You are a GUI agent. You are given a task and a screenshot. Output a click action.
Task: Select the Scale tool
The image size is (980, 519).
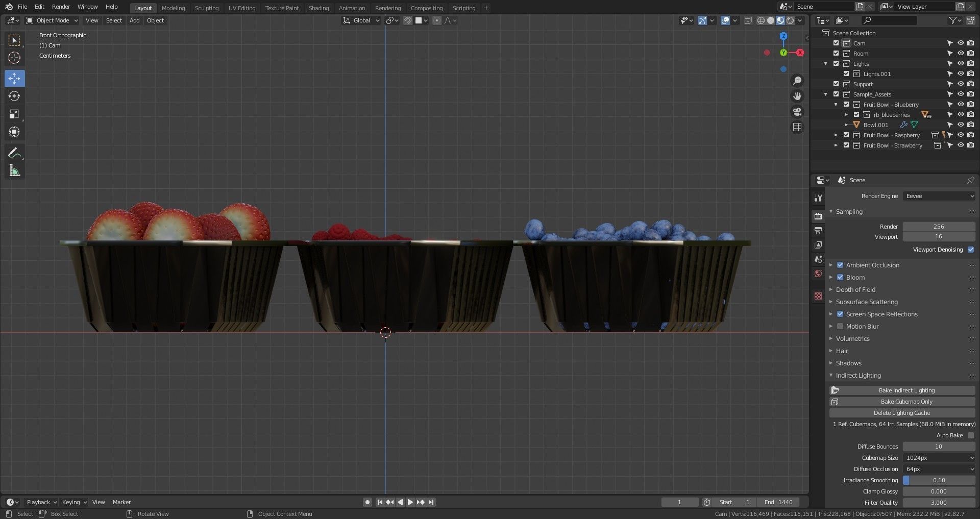[14, 114]
